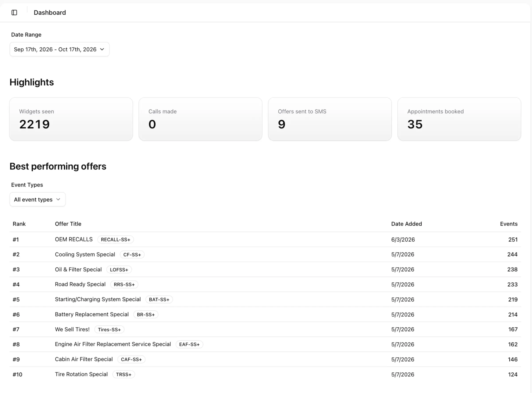Click the Events column header

pos(509,224)
